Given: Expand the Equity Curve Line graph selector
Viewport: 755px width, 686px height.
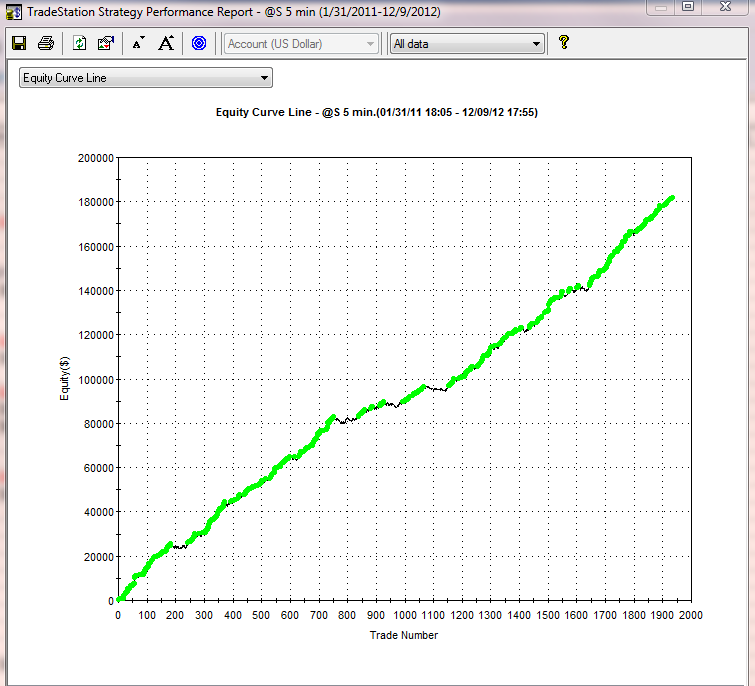Looking at the screenshot, I should (264, 77).
